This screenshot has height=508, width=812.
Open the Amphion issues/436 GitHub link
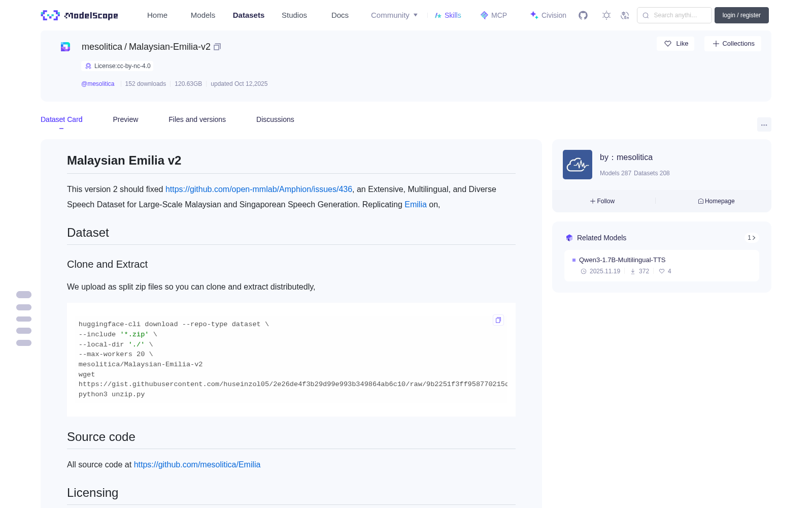259,189
